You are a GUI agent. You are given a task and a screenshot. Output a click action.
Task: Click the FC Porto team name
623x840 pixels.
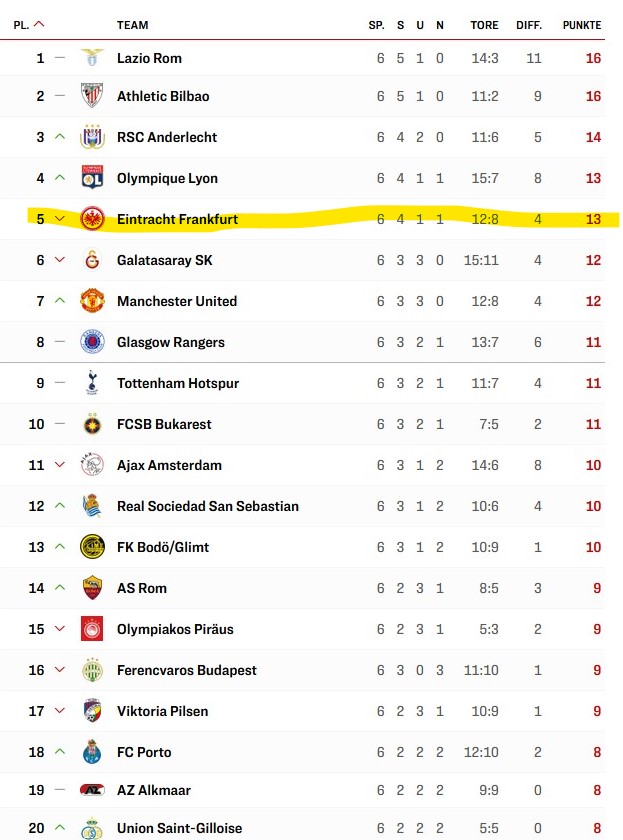144,752
